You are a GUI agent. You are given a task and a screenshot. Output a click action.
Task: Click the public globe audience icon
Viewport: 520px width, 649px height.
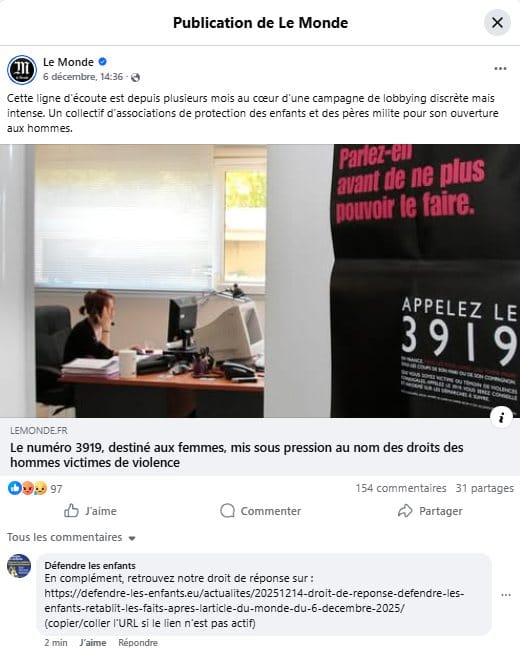135,77
